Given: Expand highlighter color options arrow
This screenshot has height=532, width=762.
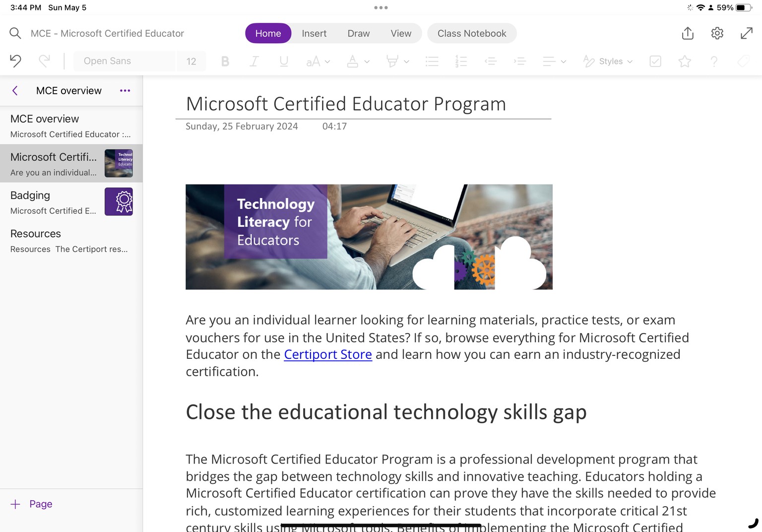Looking at the screenshot, I should (x=406, y=62).
